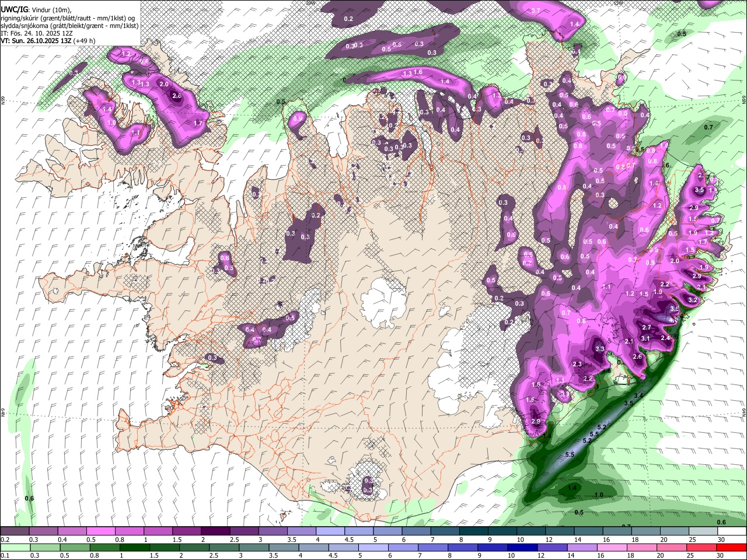Click the '3.3' snowfall value in the southeast

[x=599, y=349]
